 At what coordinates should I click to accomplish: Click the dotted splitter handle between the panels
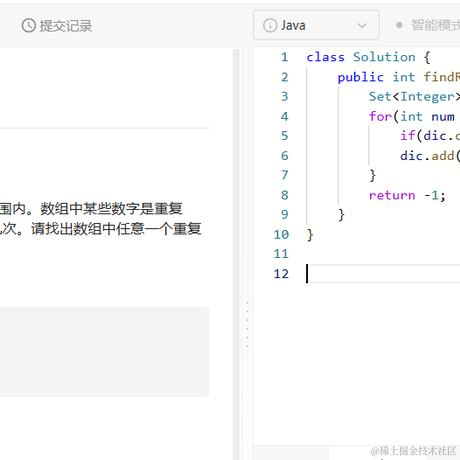(x=247, y=324)
